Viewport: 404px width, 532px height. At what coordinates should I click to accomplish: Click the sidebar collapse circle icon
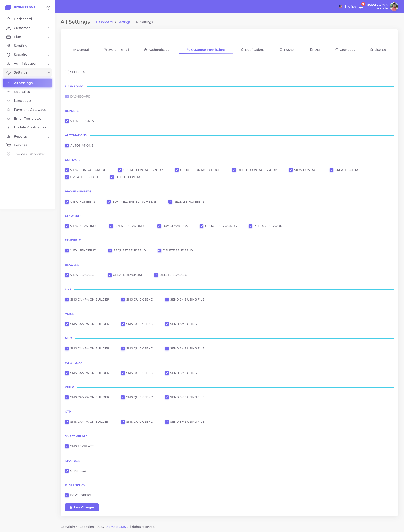48,8
